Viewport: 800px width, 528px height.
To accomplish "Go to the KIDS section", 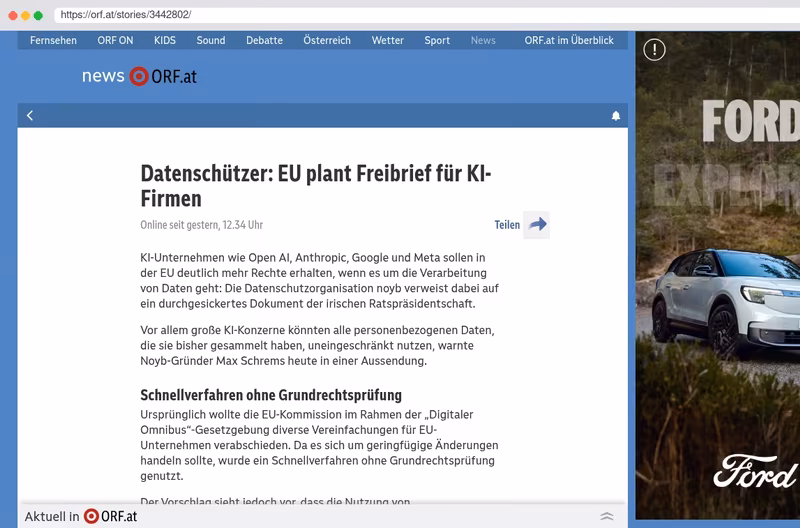I will (x=165, y=40).
